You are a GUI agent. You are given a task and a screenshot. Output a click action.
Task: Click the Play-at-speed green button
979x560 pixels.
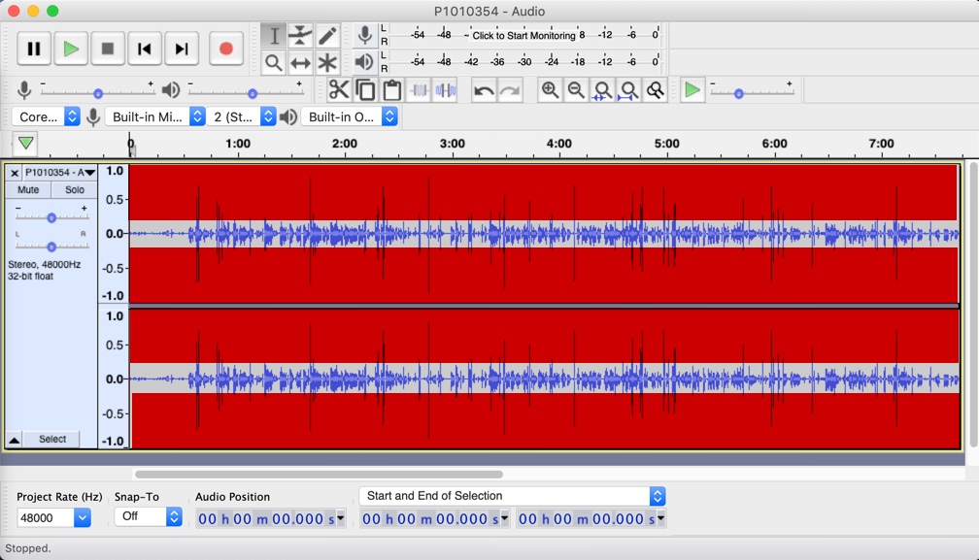coord(692,90)
